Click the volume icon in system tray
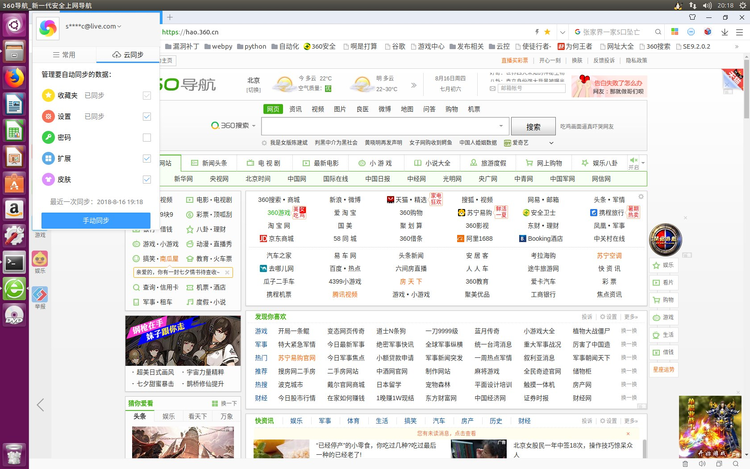The image size is (750, 469). (x=707, y=5)
